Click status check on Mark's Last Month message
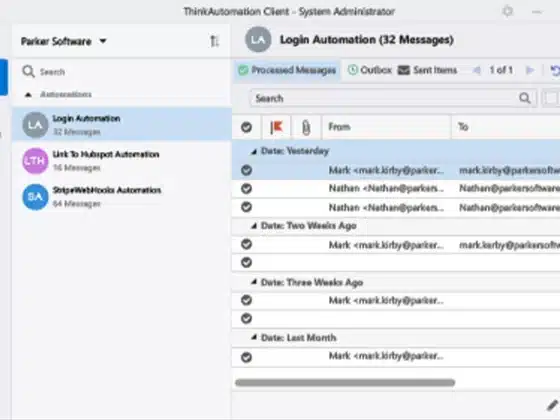Viewport: 560px width, 420px height. [246, 357]
